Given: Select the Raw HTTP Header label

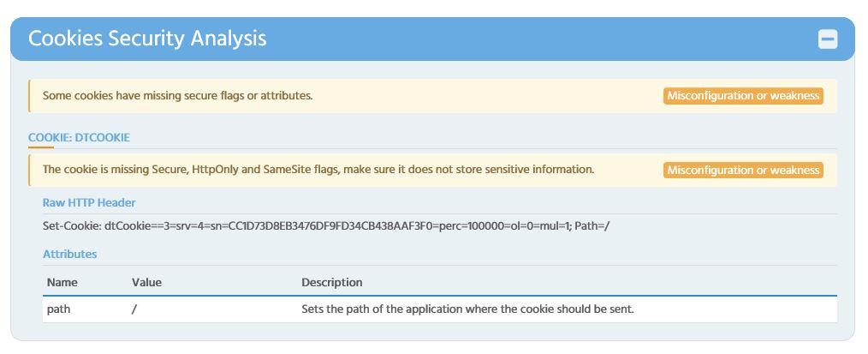Looking at the screenshot, I should tap(89, 203).
